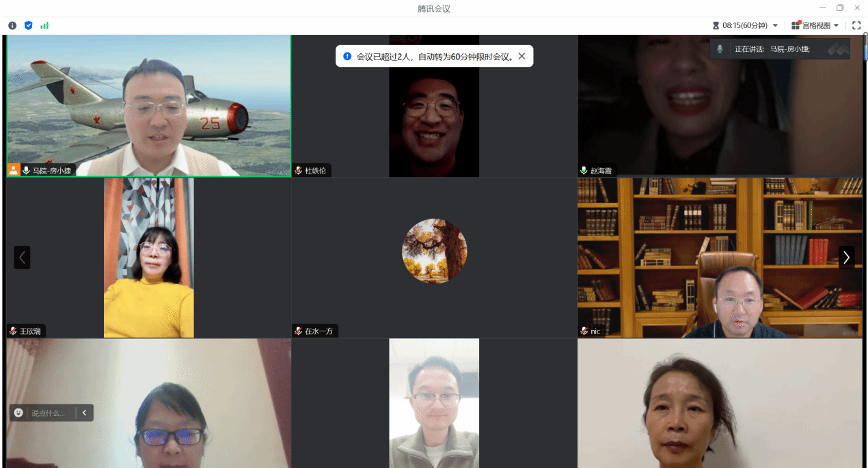This screenshot has height=468, width=868.
Task: Toggle 在水一方's muted microphone icon
Action: pyautogui.click(x=298, y=331)
